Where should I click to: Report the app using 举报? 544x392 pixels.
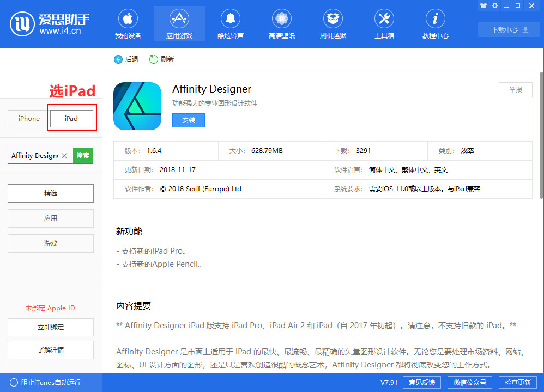[x=515, y=90]
